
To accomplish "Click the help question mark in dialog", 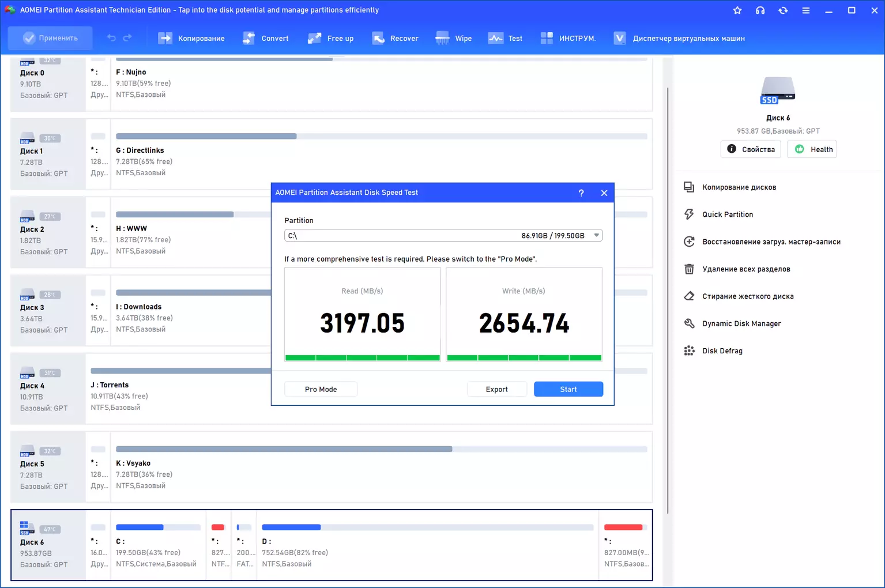I will click(x=581, y=193).
